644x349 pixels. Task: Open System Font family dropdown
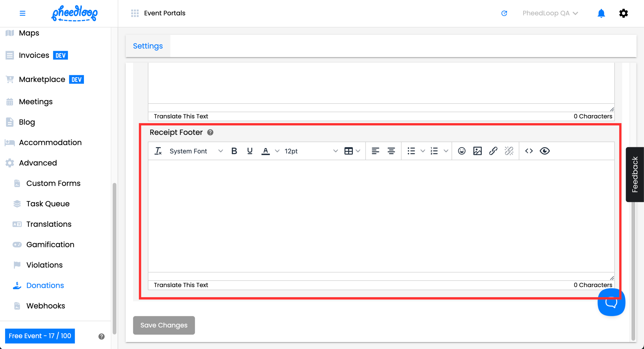coord(196,151)
